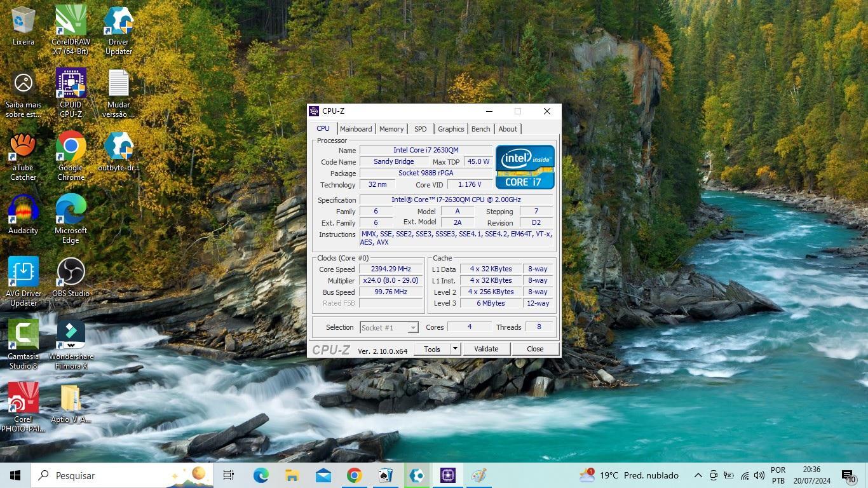Select the 'Mudar versão' text file icon
This screenshot has width=868, height=488.
pos(119,93)
